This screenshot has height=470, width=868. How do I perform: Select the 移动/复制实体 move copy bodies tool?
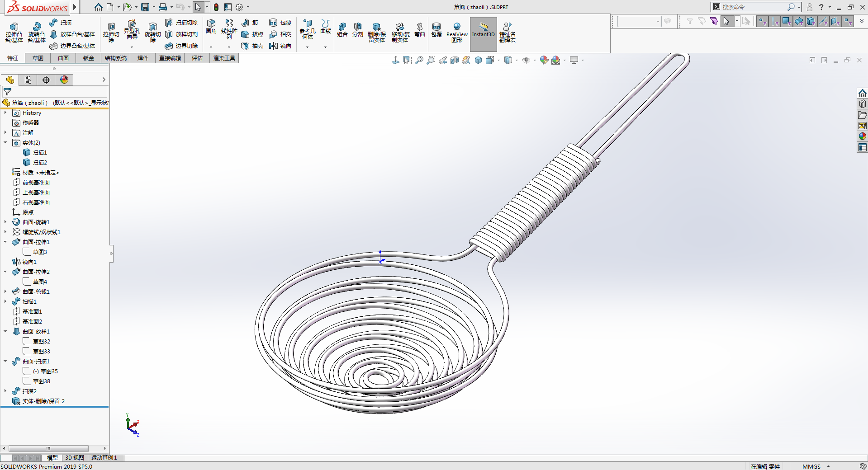click(x=400, y=33)
